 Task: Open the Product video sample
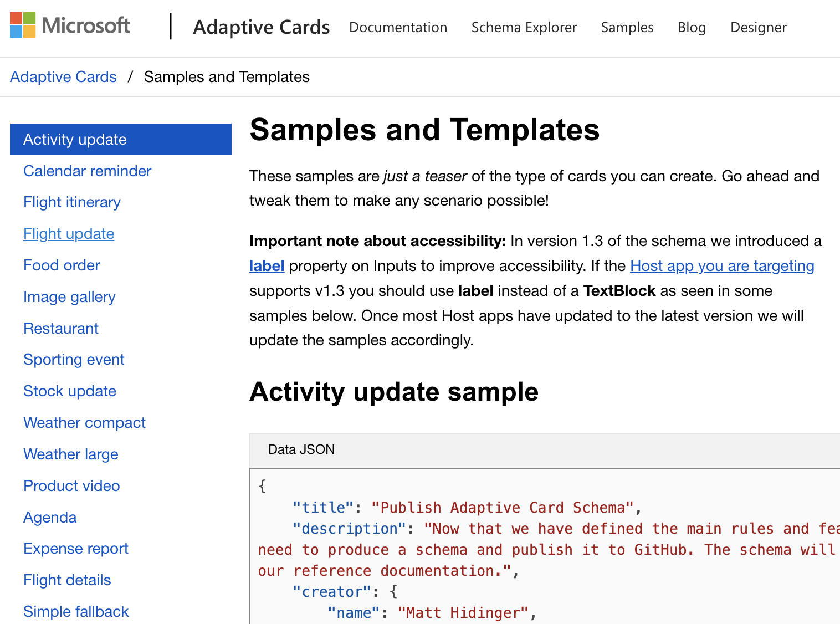coord(71,485)
